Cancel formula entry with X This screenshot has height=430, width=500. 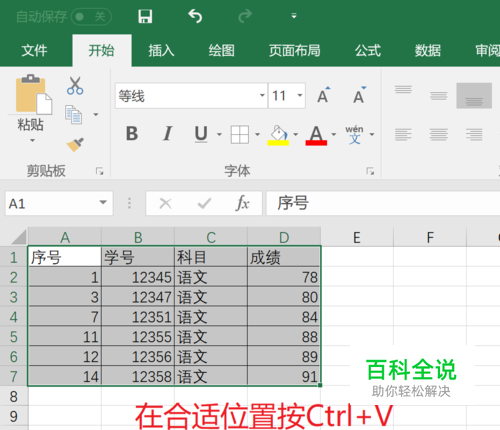tap(165, 203)
